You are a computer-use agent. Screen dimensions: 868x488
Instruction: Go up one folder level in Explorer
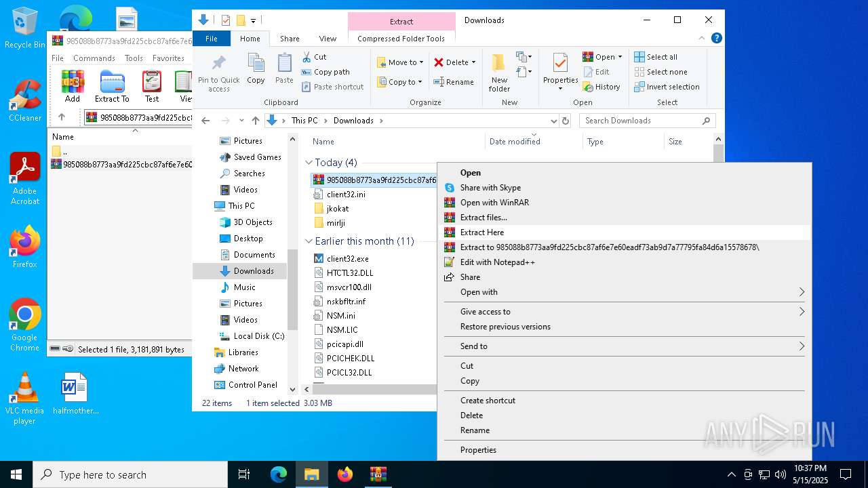[255, 121]
